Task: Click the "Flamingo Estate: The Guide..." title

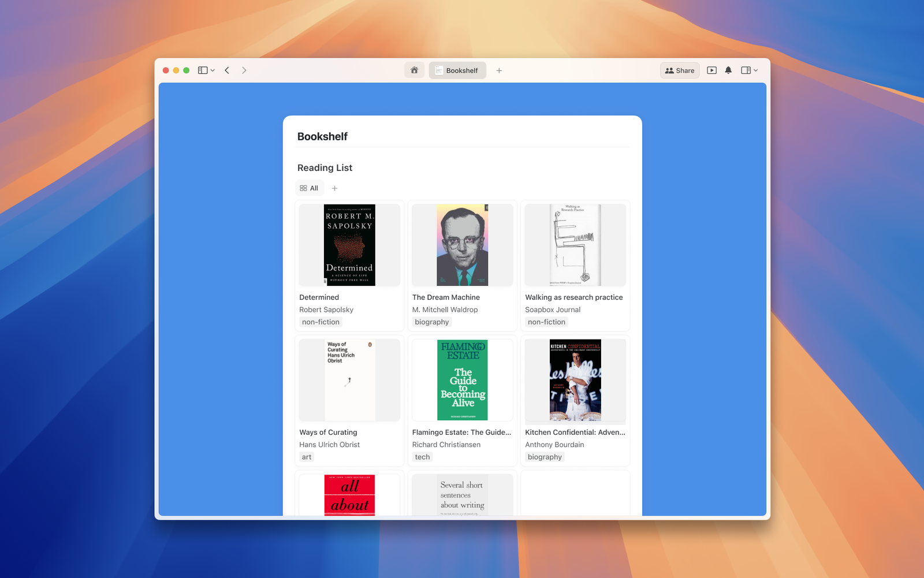Action: click(462, 432)
